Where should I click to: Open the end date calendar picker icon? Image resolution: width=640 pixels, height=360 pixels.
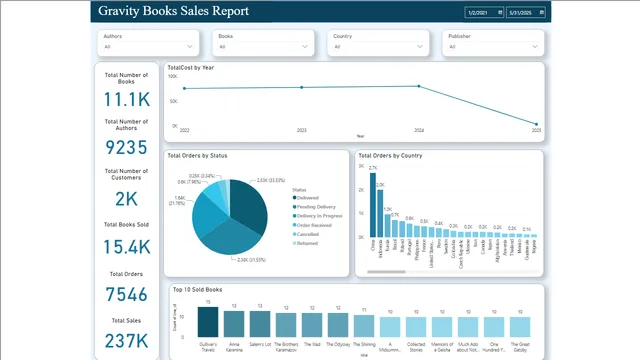click(542, 13)
